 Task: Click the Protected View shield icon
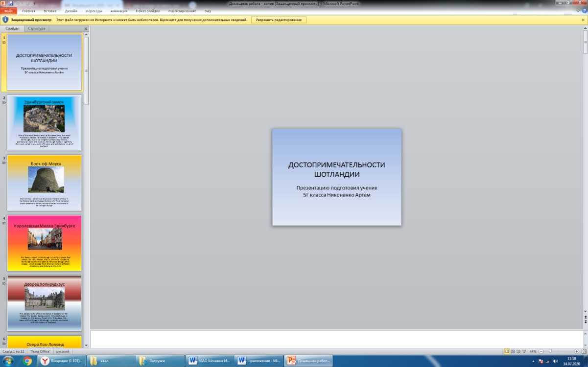(x=5, y=20)
